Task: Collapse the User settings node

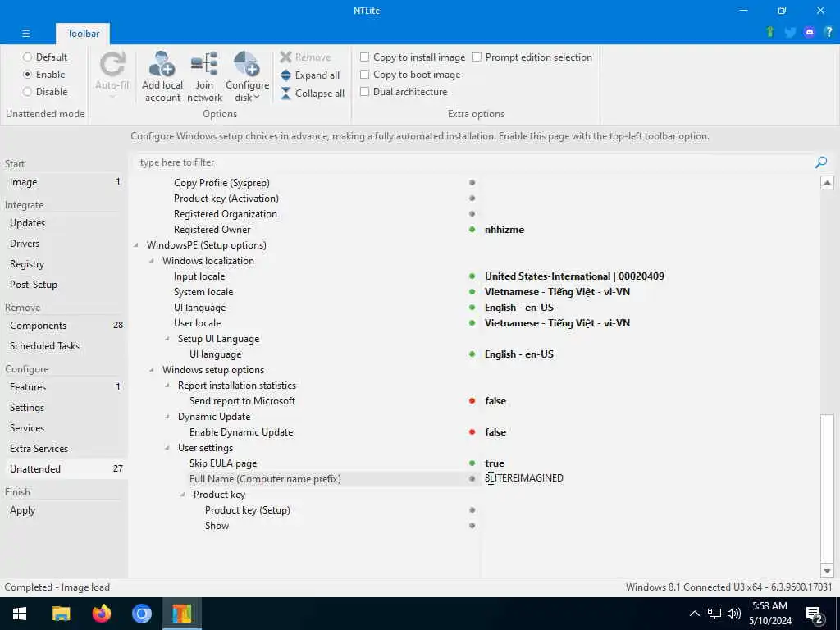Action: [x=167, y=448]
